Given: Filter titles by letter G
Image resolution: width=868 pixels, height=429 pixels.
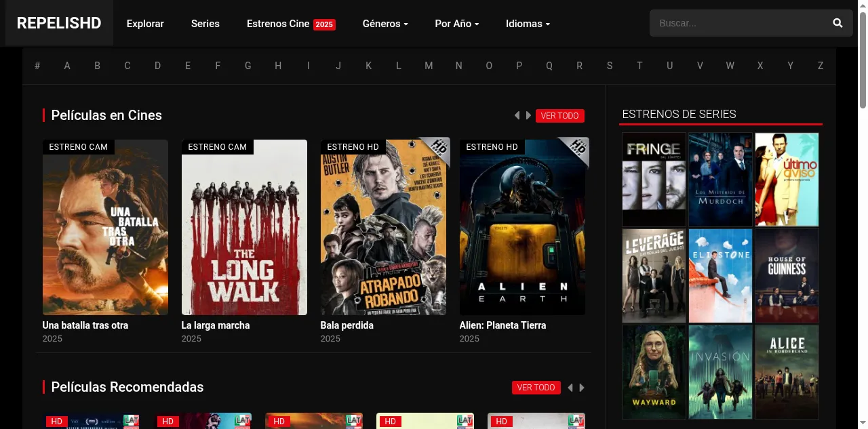Looking at the screenshot, I should click(x=248, y=66).
